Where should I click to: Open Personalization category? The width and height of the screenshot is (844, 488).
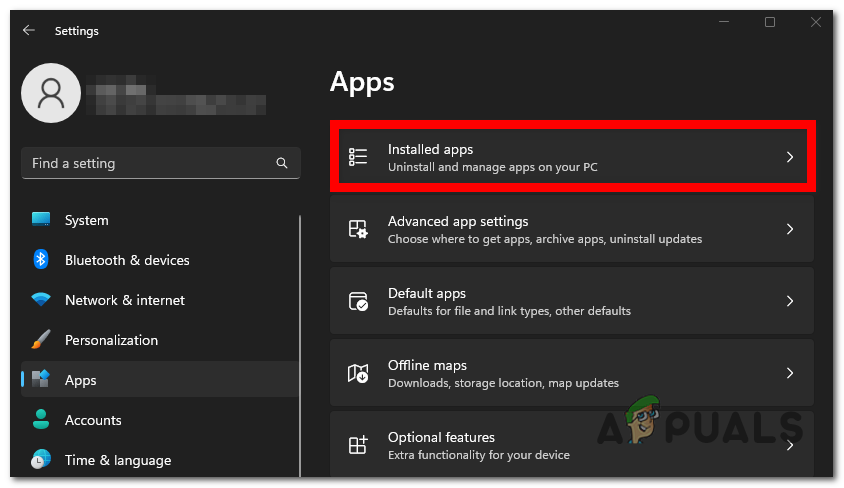(160, 340)
